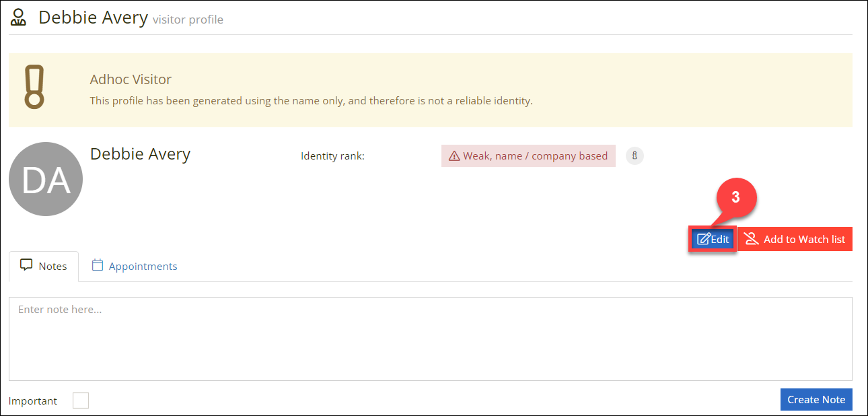
Task: Click the Edit profile button
Action: [x=713, y=239]
